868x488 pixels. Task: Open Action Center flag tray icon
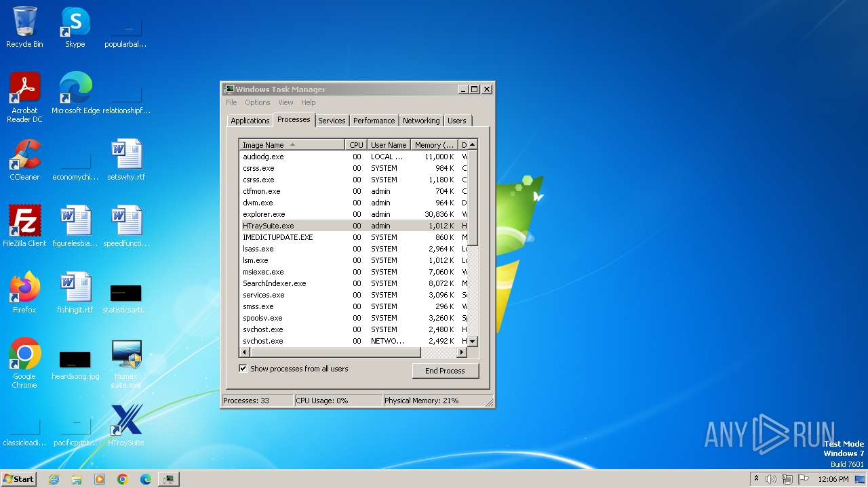(804, 479)
